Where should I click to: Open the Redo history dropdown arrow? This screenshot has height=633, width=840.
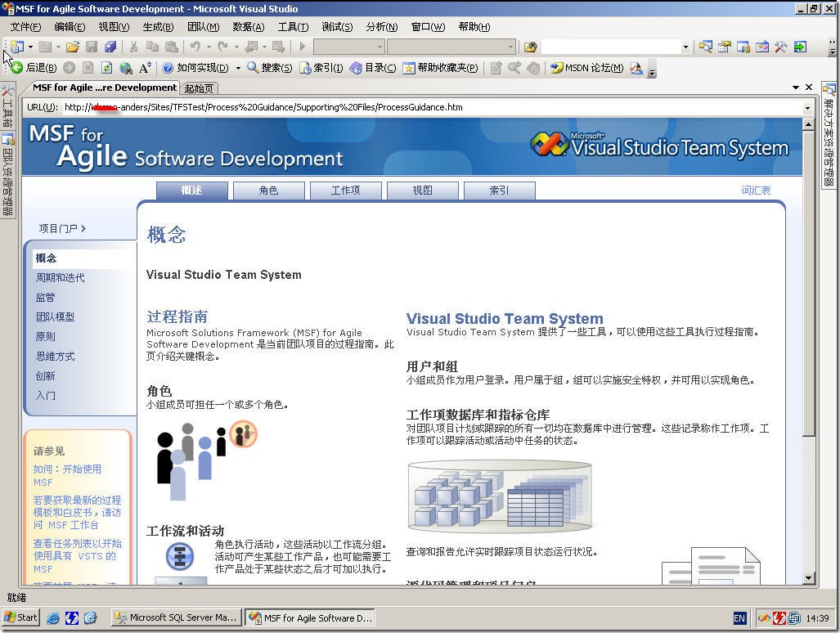point(236,47)
